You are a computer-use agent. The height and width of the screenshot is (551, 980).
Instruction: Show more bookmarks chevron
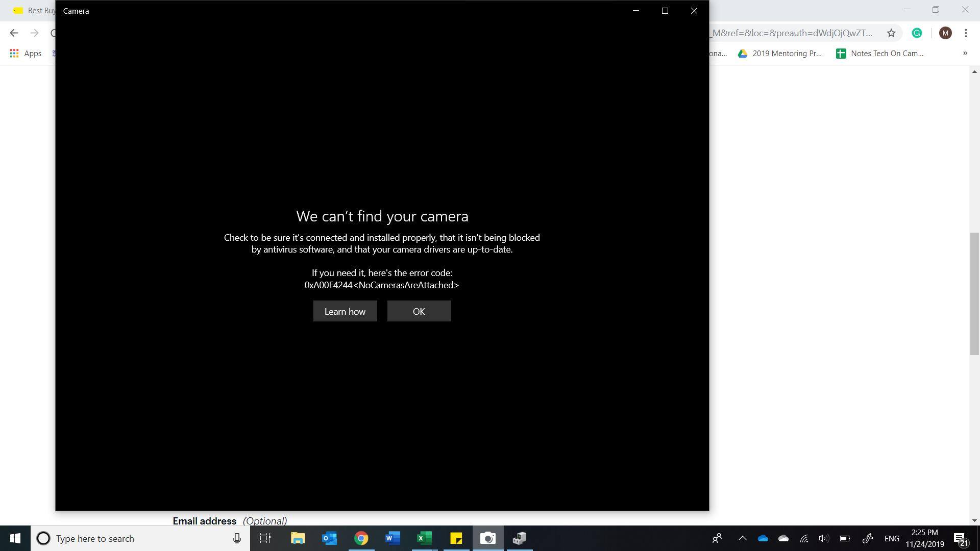tap(965, 53)
